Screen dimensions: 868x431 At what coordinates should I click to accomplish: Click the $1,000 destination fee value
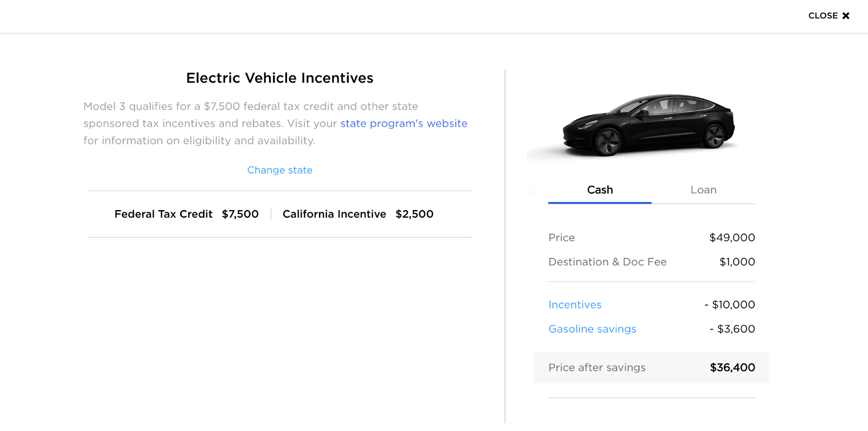click(x=737, y=262)
